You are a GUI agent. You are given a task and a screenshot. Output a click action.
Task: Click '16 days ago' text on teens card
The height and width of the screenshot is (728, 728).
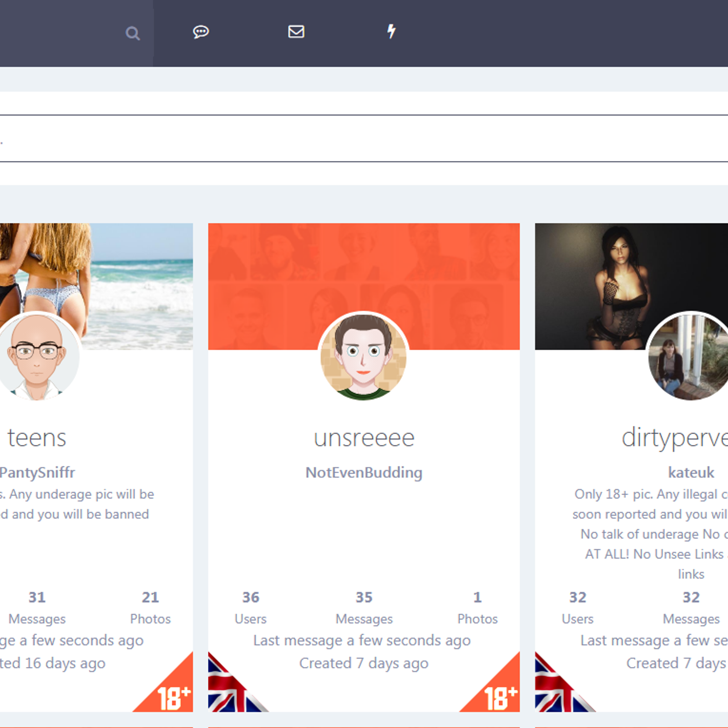tap(65, 663)
